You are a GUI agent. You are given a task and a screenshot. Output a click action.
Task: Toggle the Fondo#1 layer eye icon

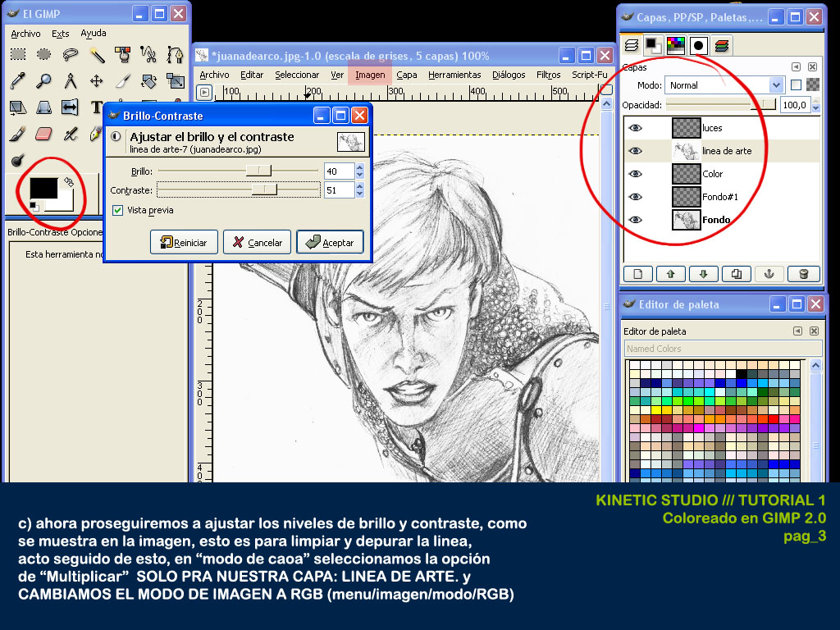636,197
